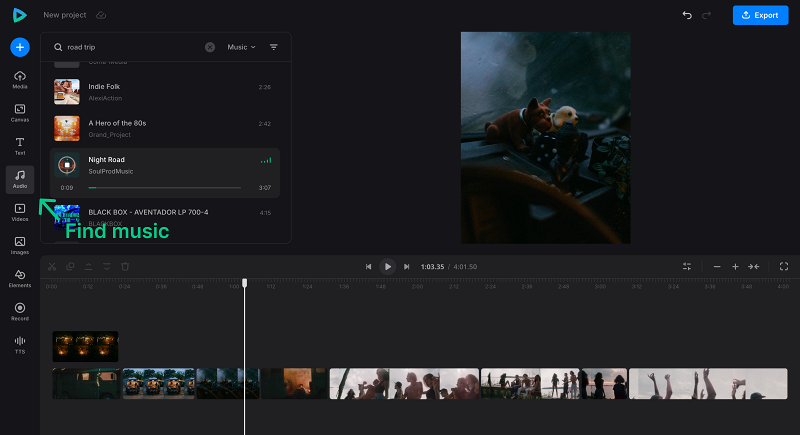Image resolution: width=800 pixels, height=435 pixels.
Task: Skip to next clip
Action: 407,267
